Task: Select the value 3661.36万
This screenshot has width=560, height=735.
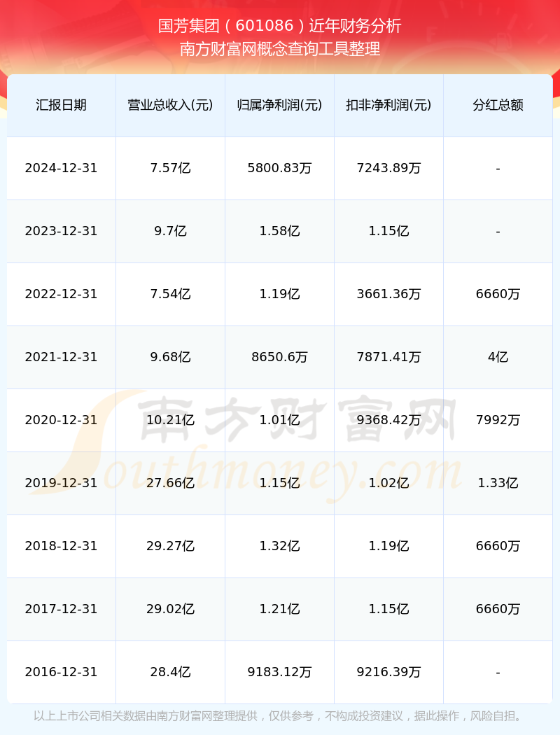Action: pos(389,294)
